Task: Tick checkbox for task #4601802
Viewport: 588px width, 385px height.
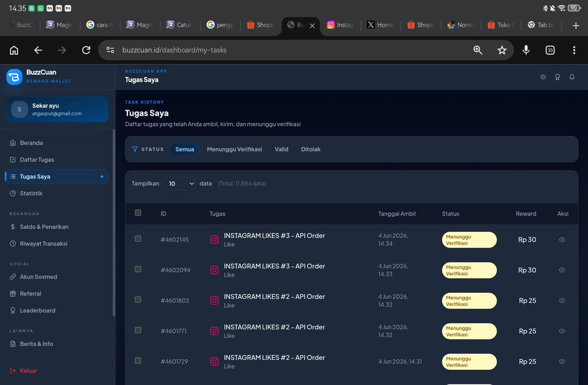Action: coord(138,299)
